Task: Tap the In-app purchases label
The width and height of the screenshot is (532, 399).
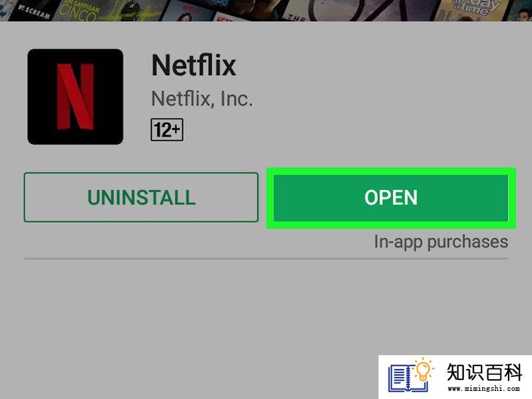Action: point(441,242)
